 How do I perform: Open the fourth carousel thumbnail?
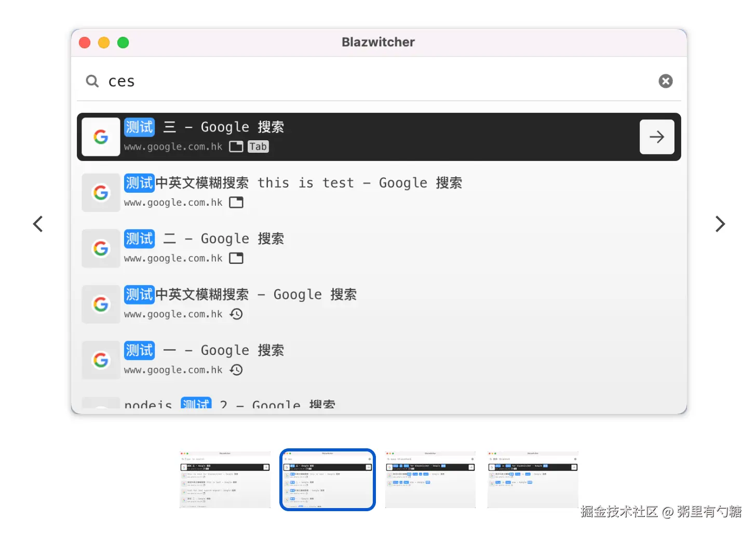pos(533,479)
